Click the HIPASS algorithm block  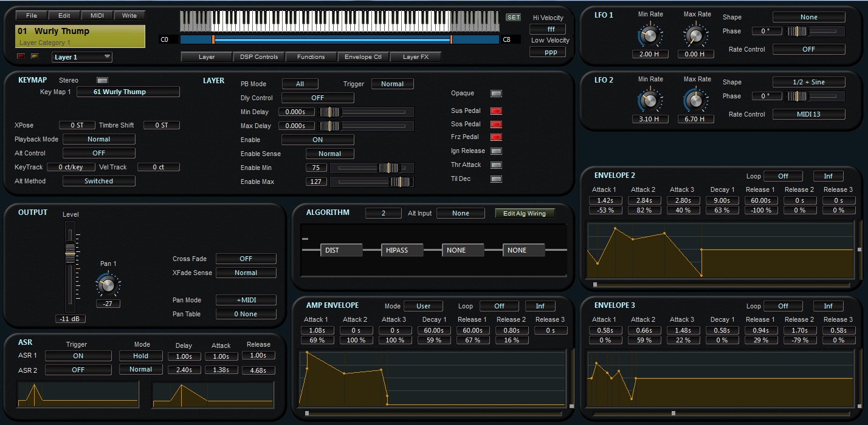(x=402, y=250)
